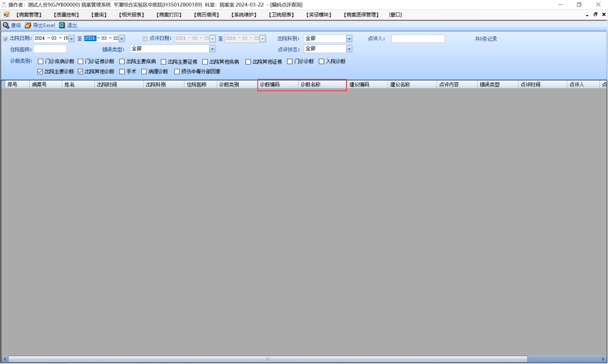Click the horizontal scrollbar thumb
Viewport: 608px width, 364px height.
[268, 359]
